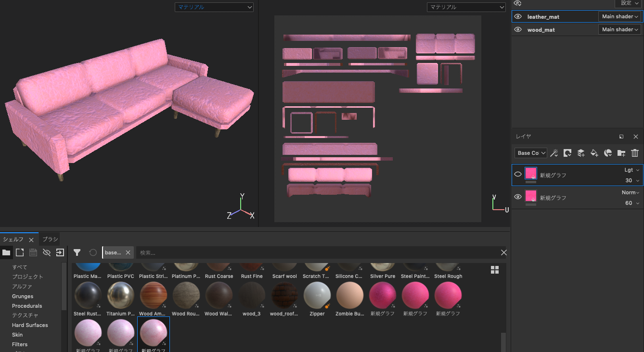Click the add mask icon in layers toolbar
This screenshot has height=352, width=644.
point(567,153)
